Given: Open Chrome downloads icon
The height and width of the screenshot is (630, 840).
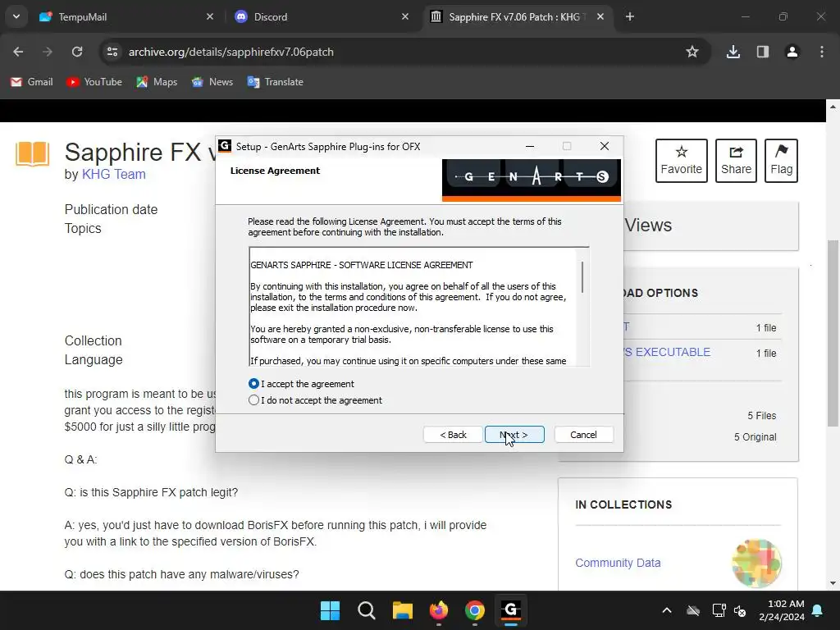Looking at the screenshot, I should pyautogui.click(x=733, y=52).
